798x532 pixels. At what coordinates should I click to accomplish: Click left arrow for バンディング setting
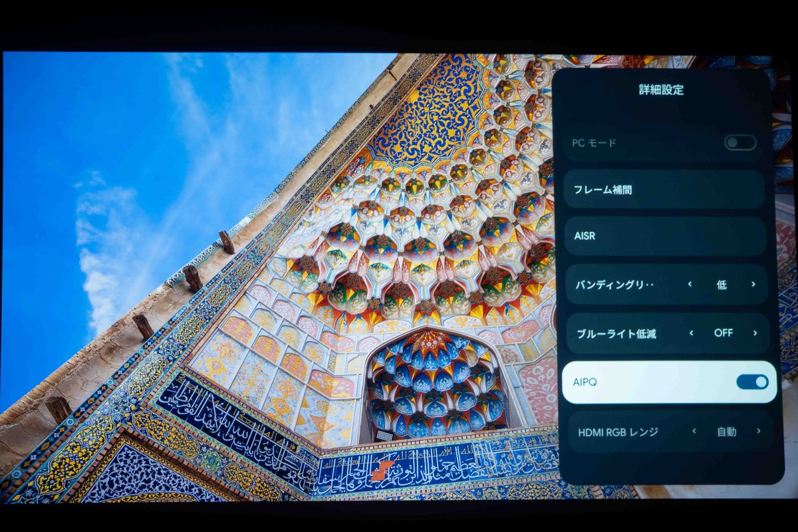(690, 284)
